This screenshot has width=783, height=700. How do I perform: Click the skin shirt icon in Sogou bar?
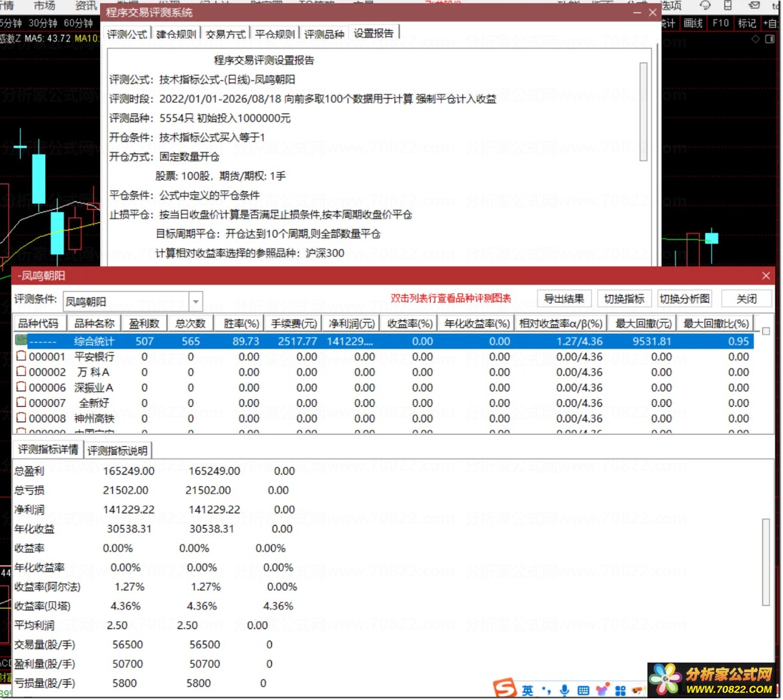click(x=602, y=690)
